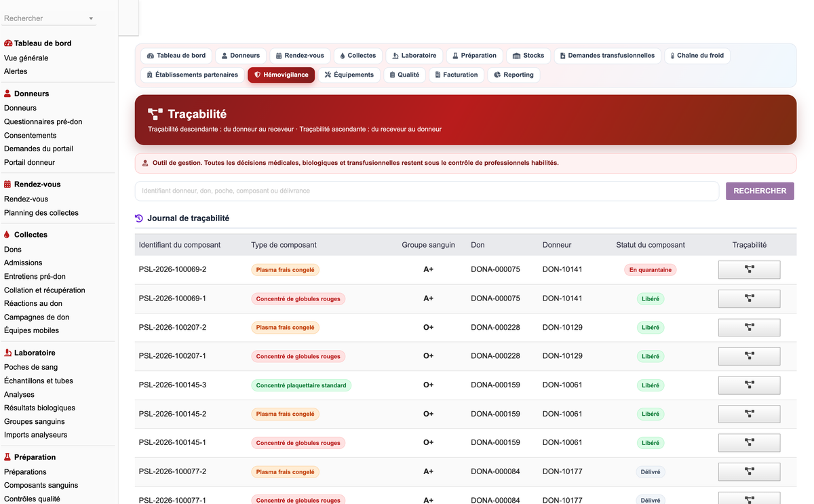Click the Laboratoire sidebar microscope icon

7,353
